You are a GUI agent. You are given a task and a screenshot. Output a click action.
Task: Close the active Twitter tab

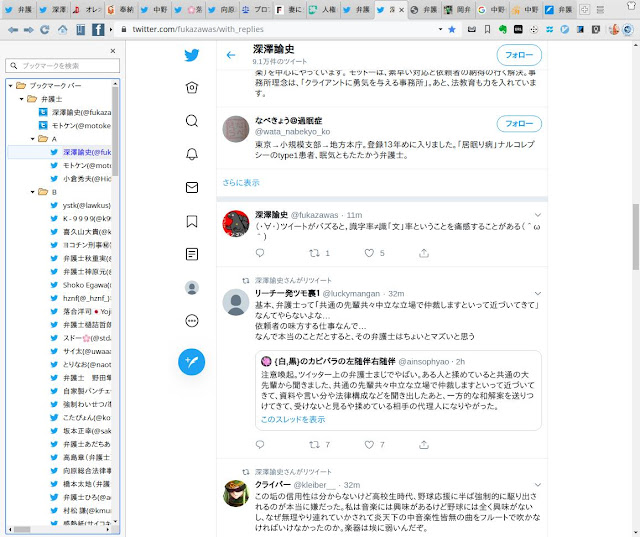401,10
